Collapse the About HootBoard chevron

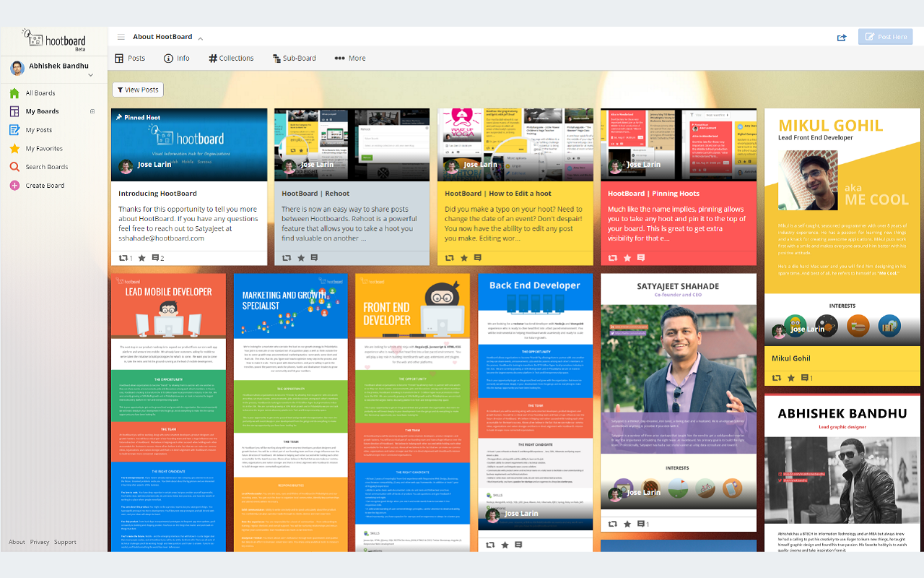pos(201,38)
